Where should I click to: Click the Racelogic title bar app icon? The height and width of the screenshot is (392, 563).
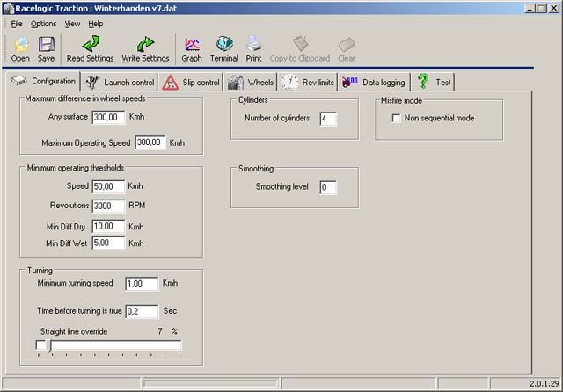click(8, 8)
